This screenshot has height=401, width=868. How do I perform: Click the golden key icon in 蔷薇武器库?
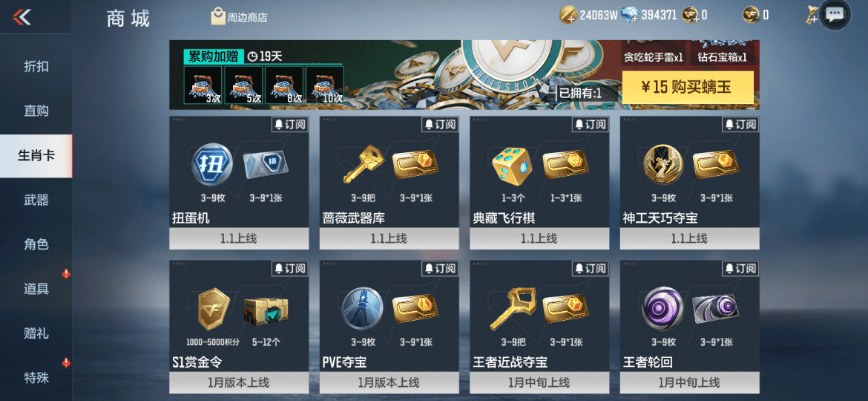point(361,165)
